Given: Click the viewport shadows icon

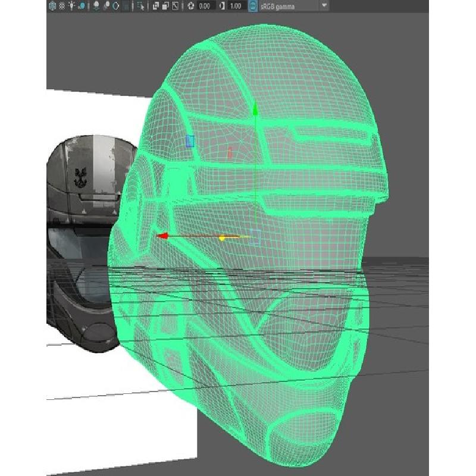Looking at the screenshot, I should pos(82,6).
